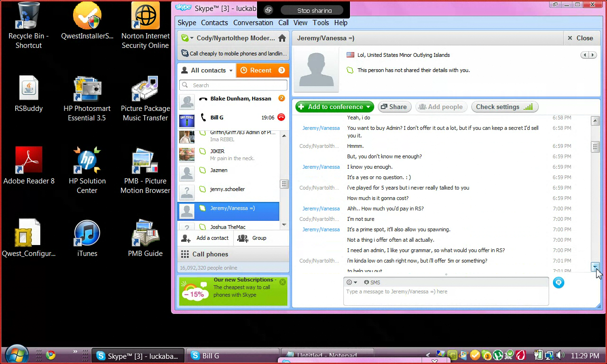Open the Skype menu
The image size is (607, 364).
click(187, 23)
